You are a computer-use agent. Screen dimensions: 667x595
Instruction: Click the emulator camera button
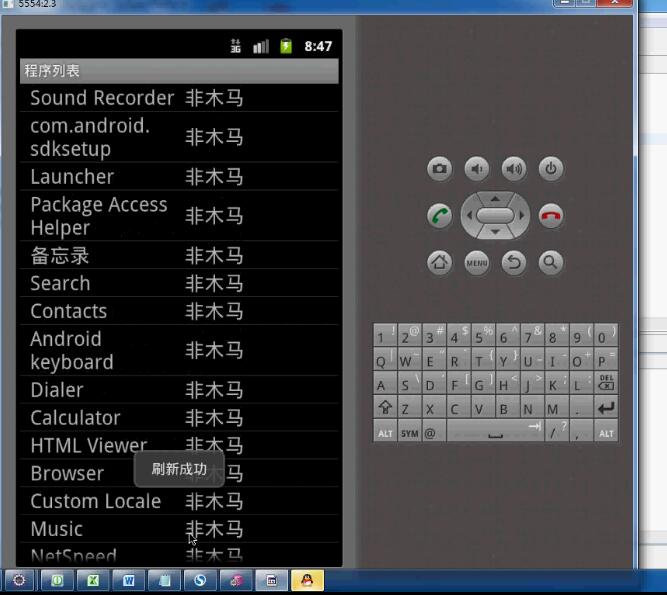(x=439, y=169)
